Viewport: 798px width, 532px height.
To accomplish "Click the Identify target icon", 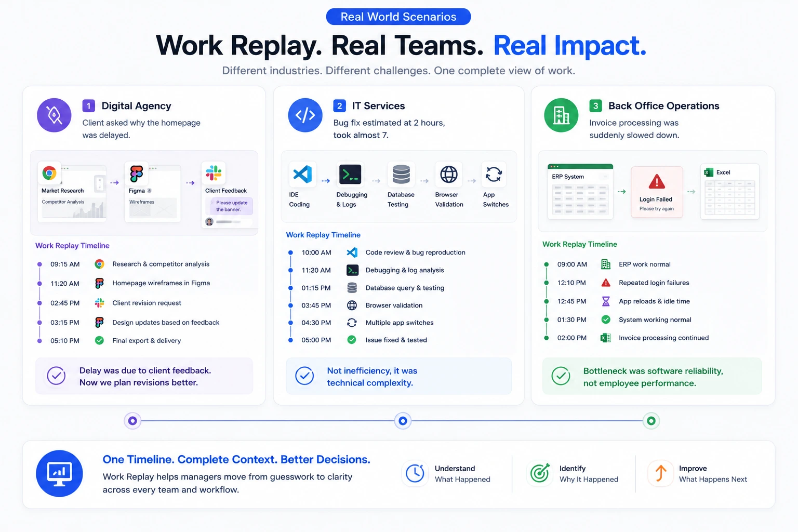I will point(540,473).
